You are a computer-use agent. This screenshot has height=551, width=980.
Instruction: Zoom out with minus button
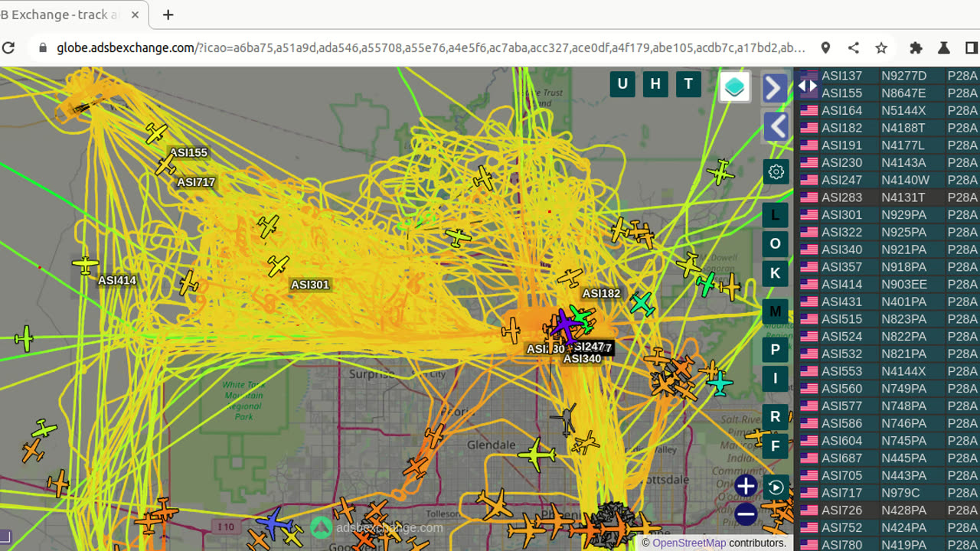(x=746, y=514)
